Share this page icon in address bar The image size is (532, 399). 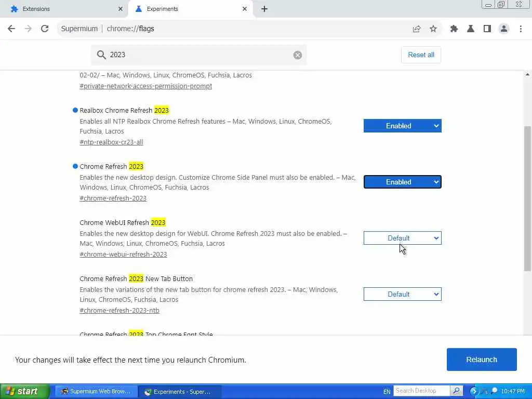(417, 29)
